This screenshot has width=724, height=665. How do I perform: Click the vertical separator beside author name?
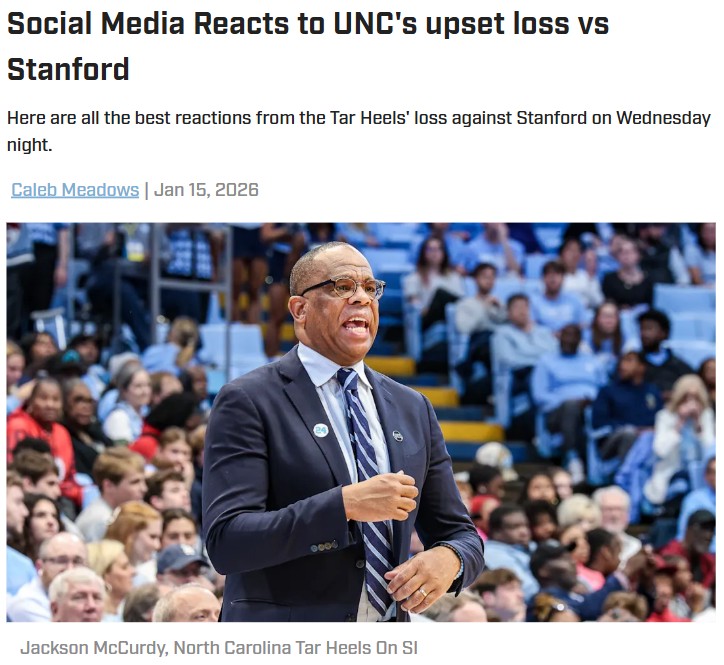(x=146, y=190)
